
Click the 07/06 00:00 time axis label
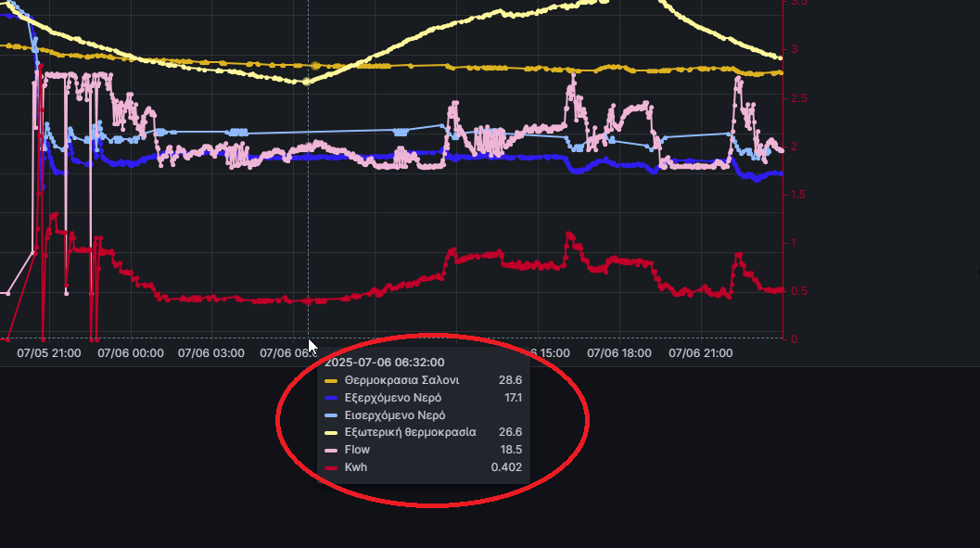[x=131, y=353]
